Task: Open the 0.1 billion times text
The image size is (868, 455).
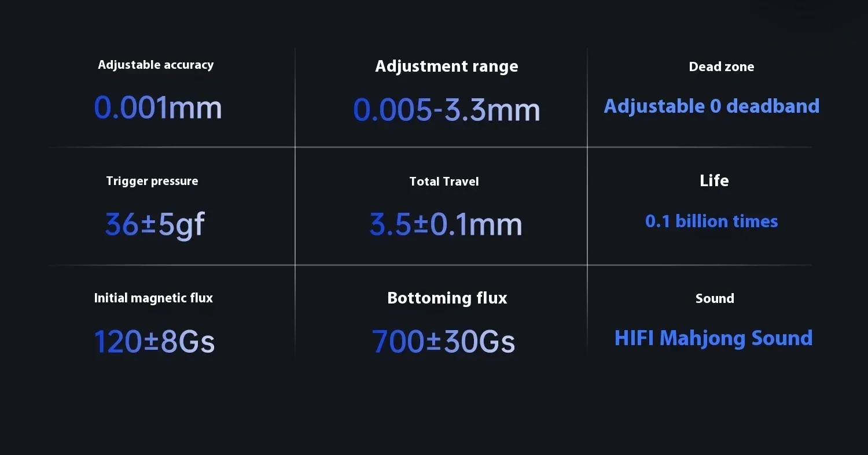Action: 711,221
